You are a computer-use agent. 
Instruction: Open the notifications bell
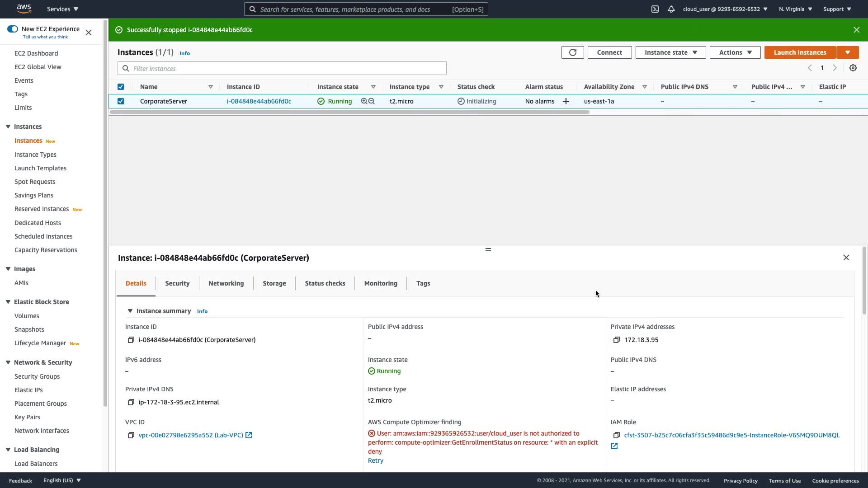(671, 9)
